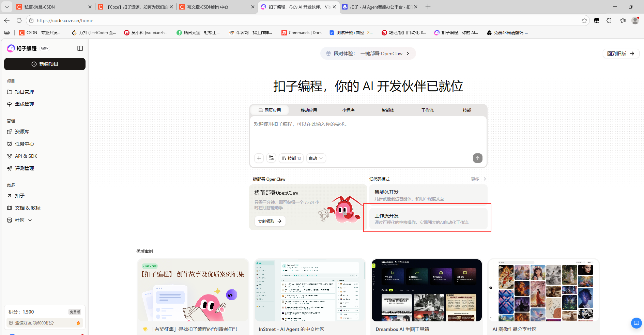Select the 工作流 tab

point(427,110)
